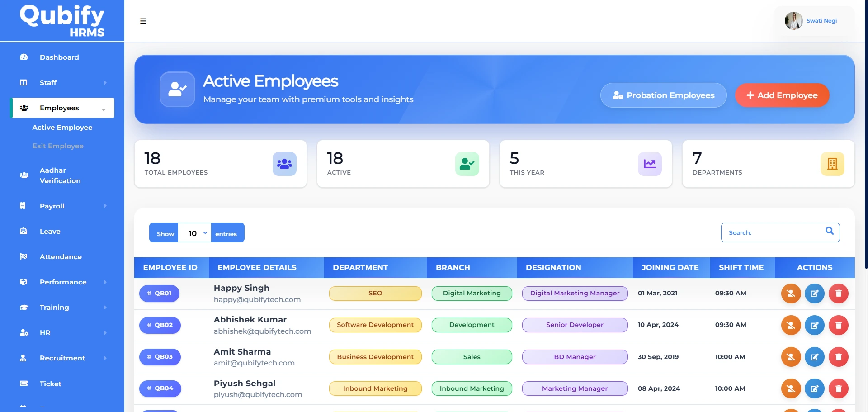
Task: Click the Departments building icon
Action: coord(832,164)
